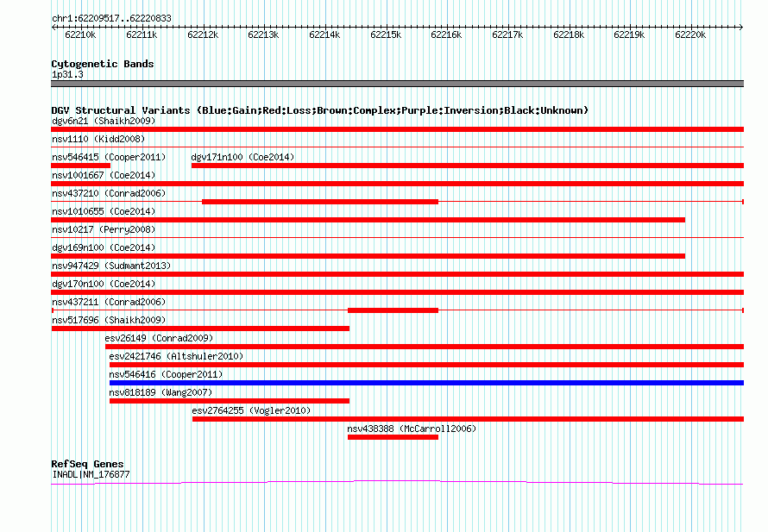Click the Cytogenetic Bands track title

pos(103,64)
